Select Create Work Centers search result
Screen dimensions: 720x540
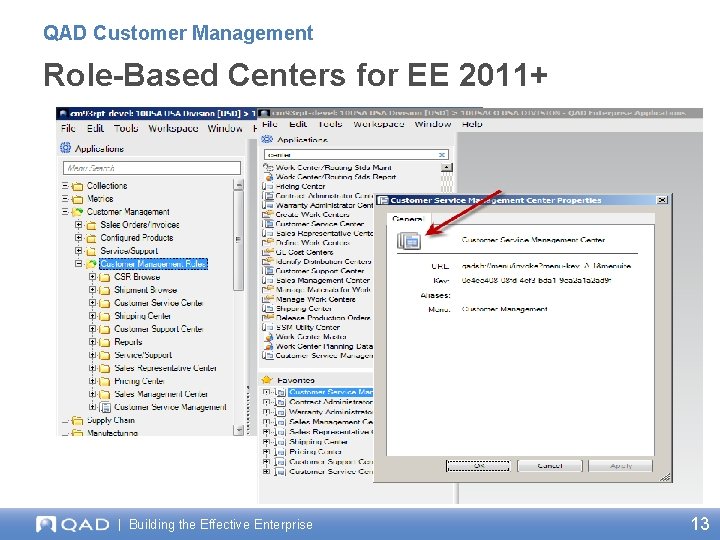coord(312,214)
